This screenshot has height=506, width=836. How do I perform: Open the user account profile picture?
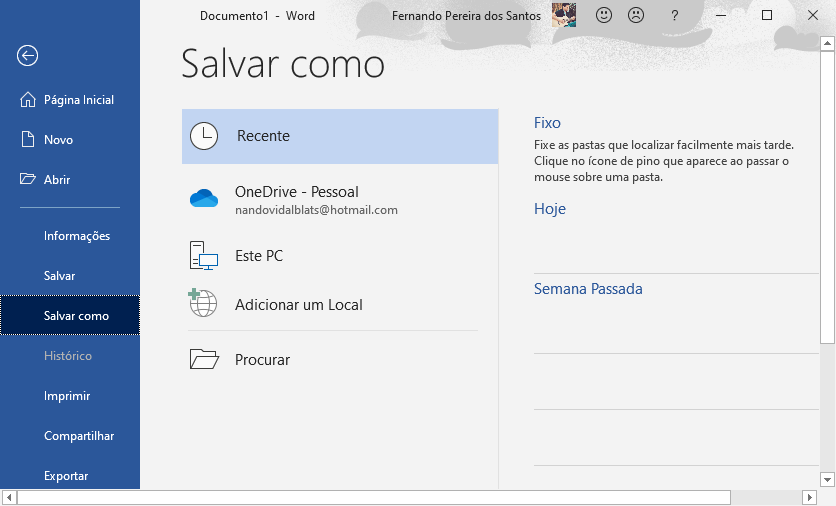point(564,15)
